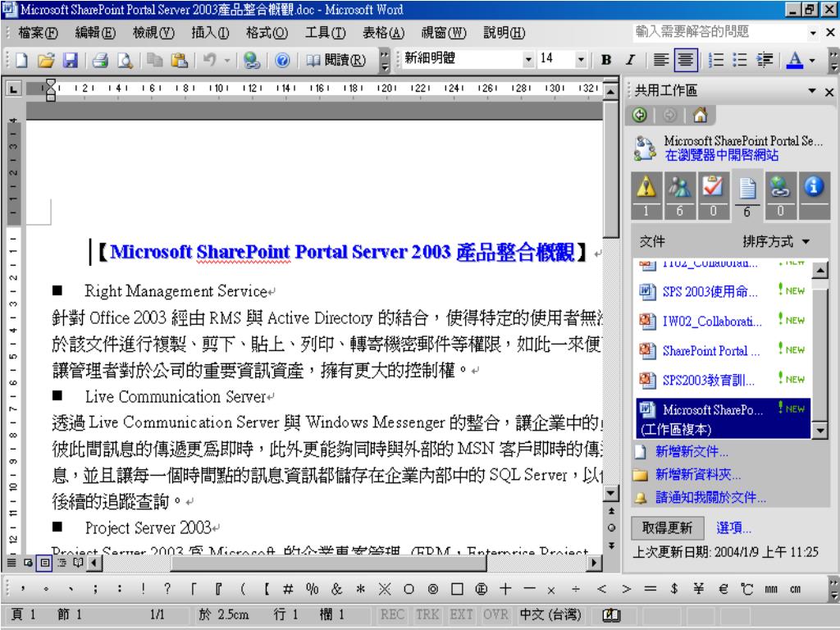Open the 檔案(F) menu
This screenshot has width=840, height=630.
(38, 33)
